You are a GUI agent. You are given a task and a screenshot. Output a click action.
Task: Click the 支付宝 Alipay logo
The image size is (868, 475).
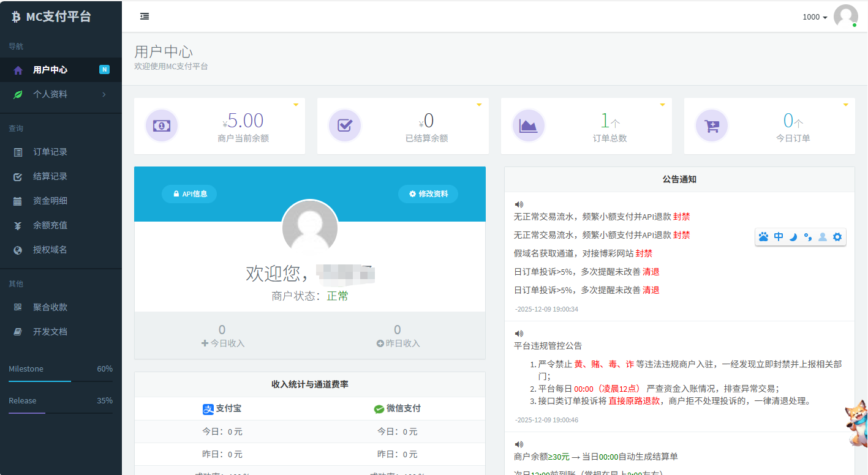tap(208, 409)
